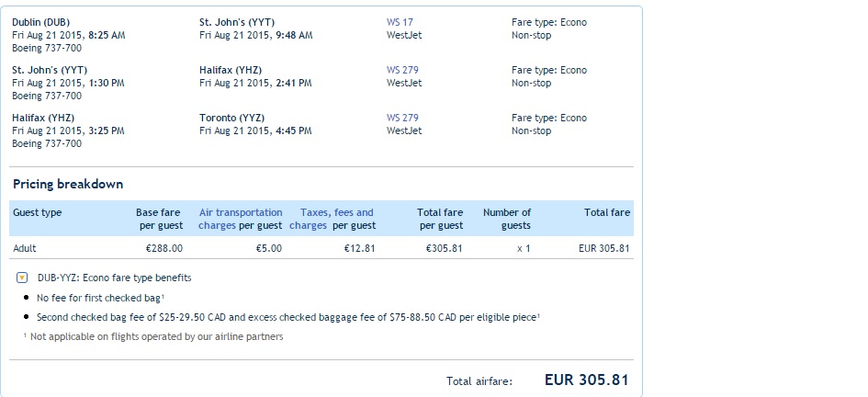Click the Adult guest type row

[321, 248]
